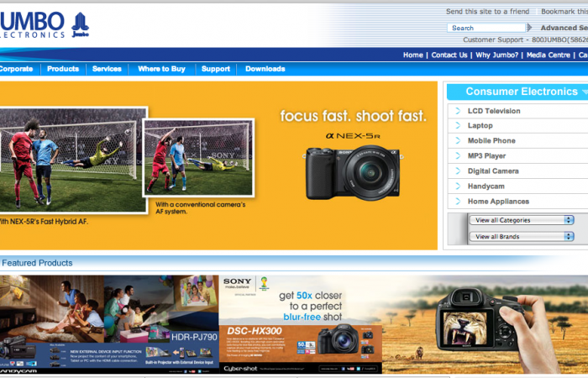Open the Downloads menu
The height and width of the screenshot is (378, 588).
pyautogui.click(x=265, y=69)
